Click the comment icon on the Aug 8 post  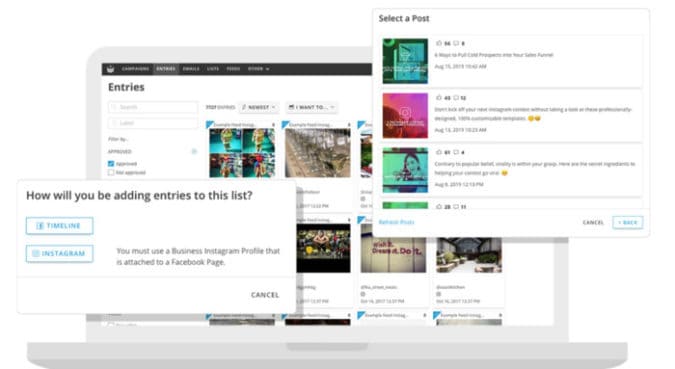(x=456, y=152)
